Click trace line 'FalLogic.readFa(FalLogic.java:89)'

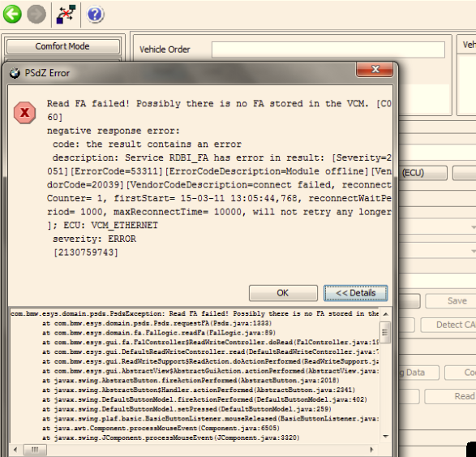[159, 333]
